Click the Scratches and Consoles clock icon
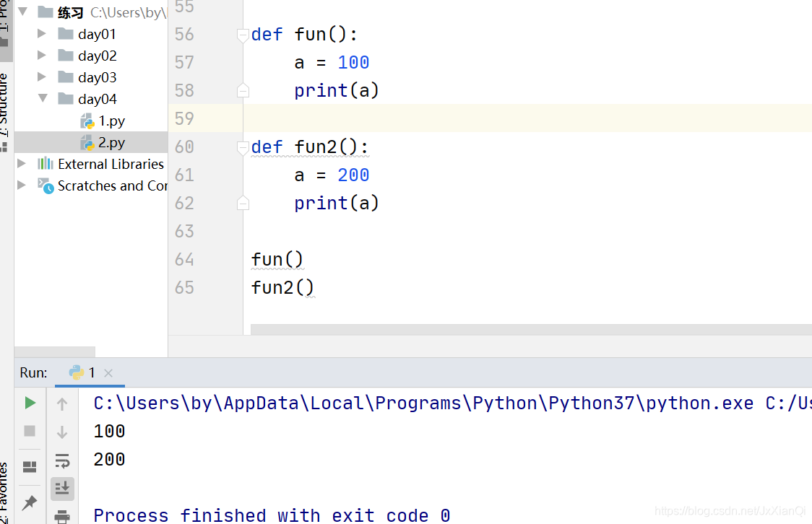The width and height of the screenshot is (812, 524). coord(46,185)
